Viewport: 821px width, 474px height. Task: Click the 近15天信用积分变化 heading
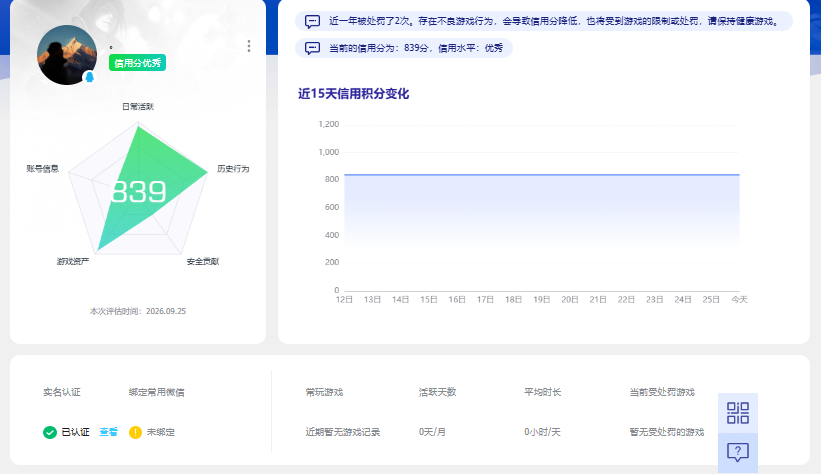[353, 94]
